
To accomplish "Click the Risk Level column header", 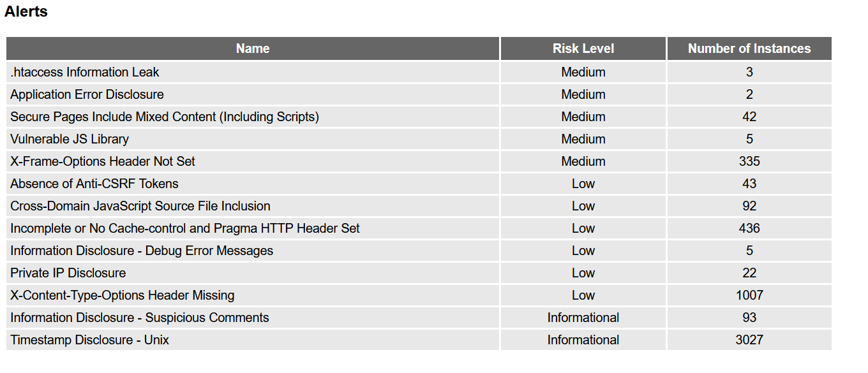I will coord(583,48).
